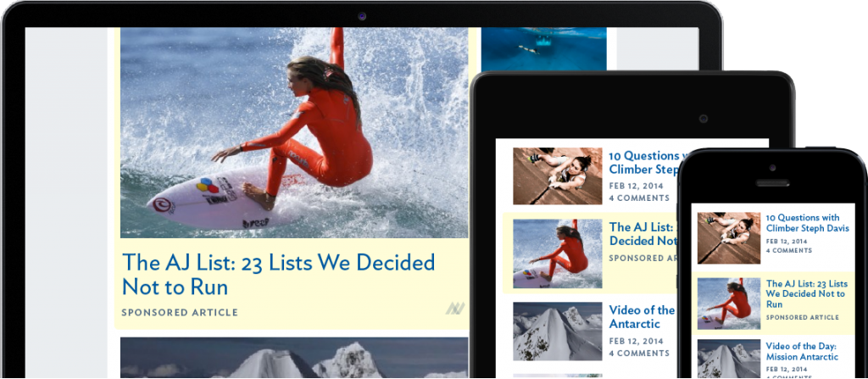Screen dimensions: 868x379
Task: View 4 Comments under the phone Steph Davis article
Action: coord(789,250)
